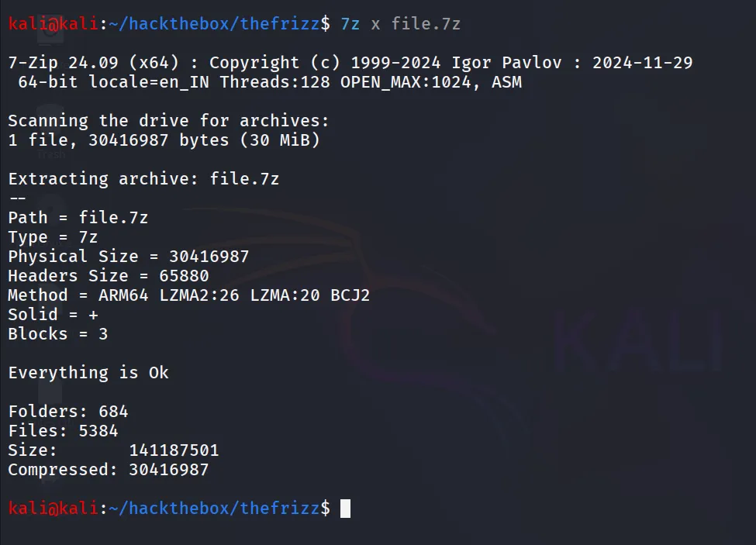Click the ~/hackthebox/thefrizz path in the top prompt
The image size is (756, 545).
click(x=215, y=23)
